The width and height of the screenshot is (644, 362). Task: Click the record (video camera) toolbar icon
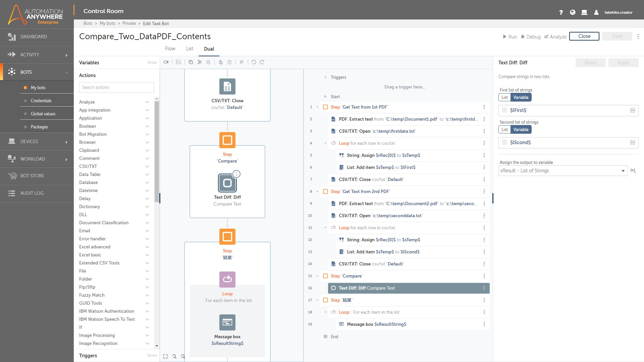[166, 62]
